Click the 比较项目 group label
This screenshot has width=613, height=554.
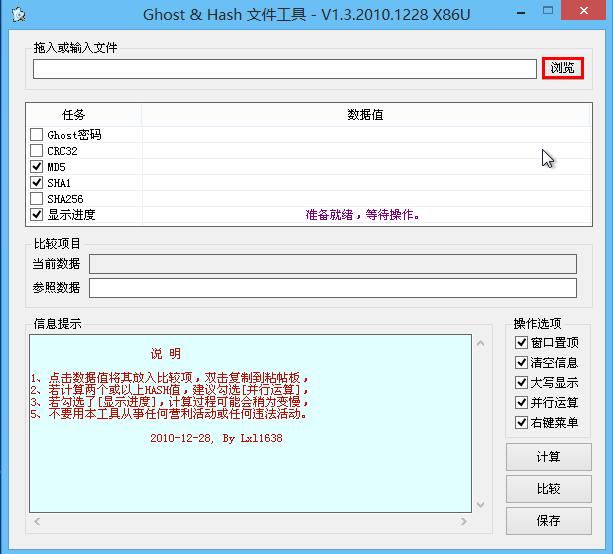(x=57, y=244)
